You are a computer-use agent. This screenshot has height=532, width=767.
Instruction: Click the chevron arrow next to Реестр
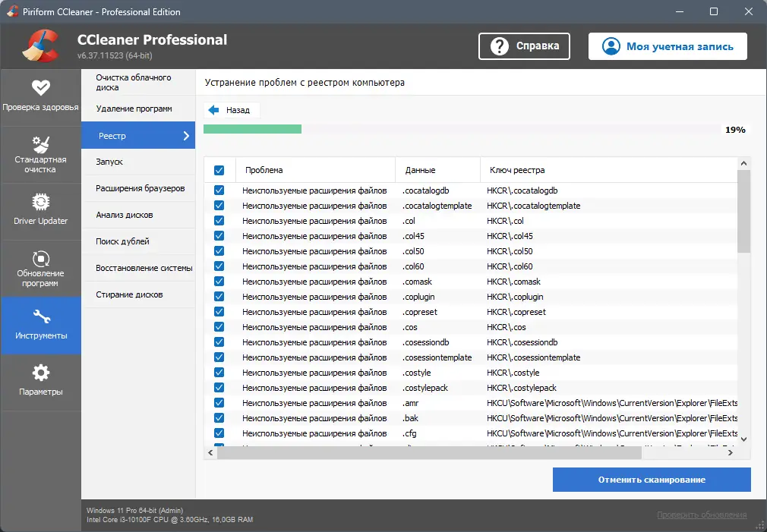click(186, 136)
